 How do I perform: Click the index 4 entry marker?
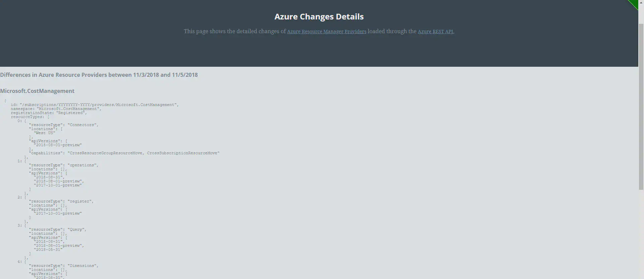20,262
